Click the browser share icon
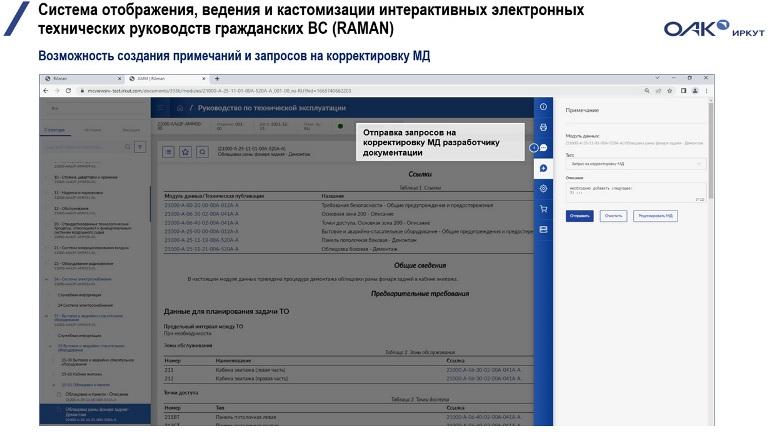 [658, 91]
